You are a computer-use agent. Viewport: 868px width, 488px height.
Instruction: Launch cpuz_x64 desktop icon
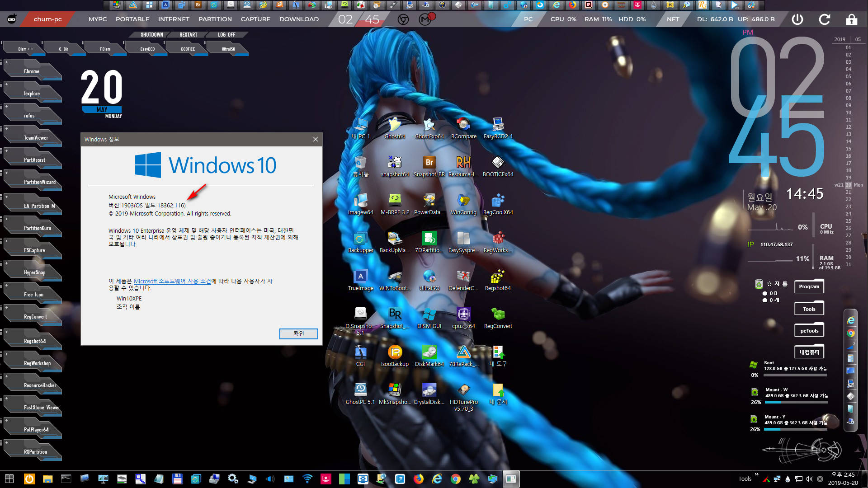coord(463,318)
